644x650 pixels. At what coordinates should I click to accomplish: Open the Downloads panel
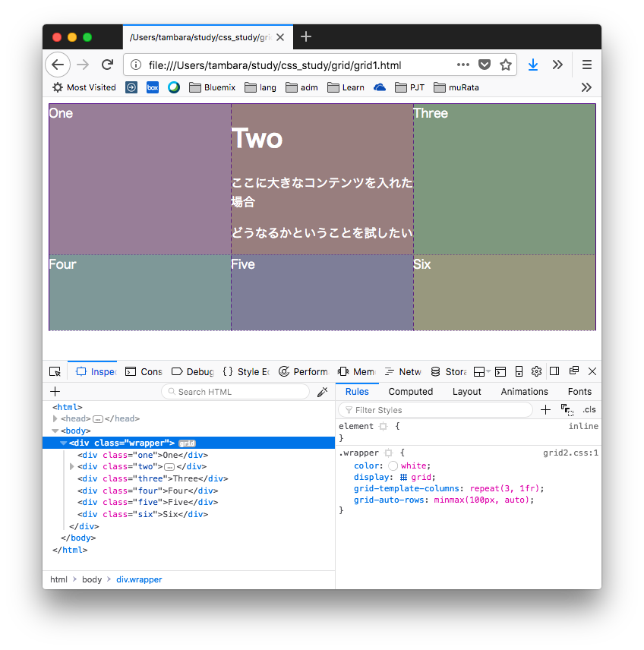pyautogui.click(x=533, y=65)
